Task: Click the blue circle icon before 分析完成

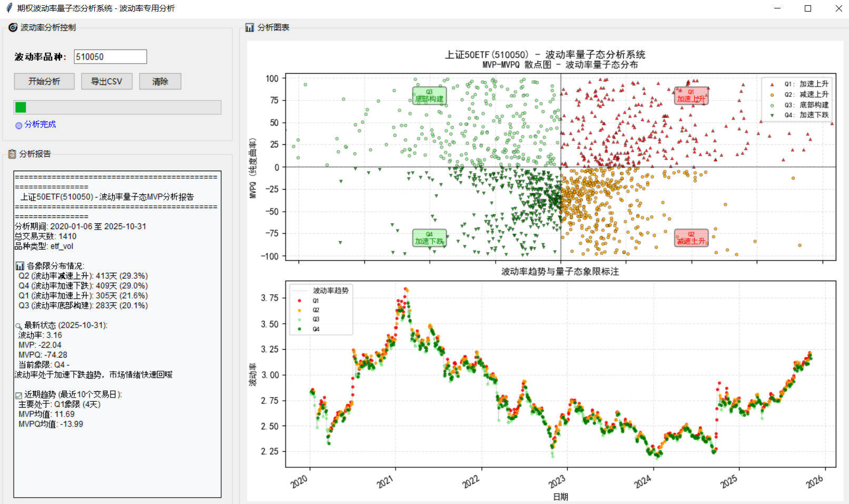Action: pos(19,125)
